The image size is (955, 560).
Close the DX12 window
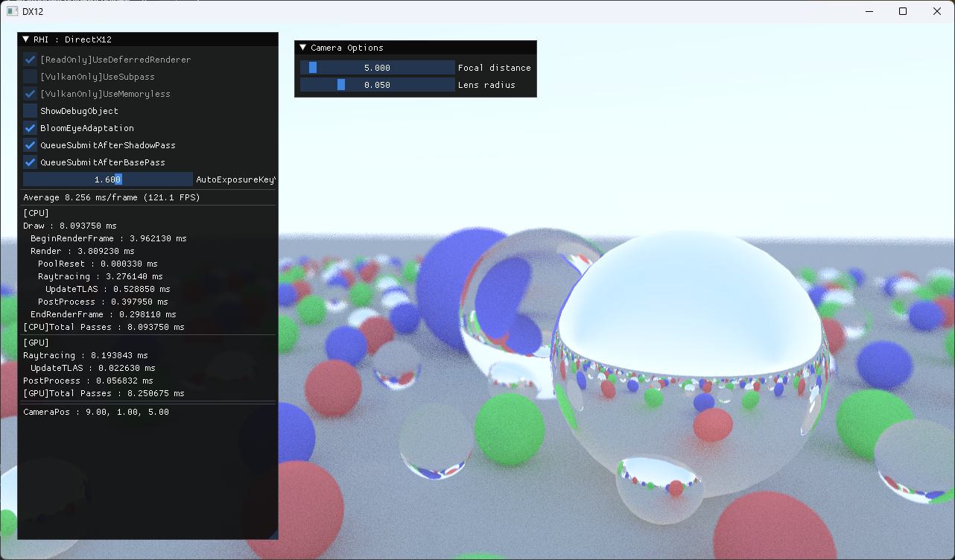click(x=937, y=11)
